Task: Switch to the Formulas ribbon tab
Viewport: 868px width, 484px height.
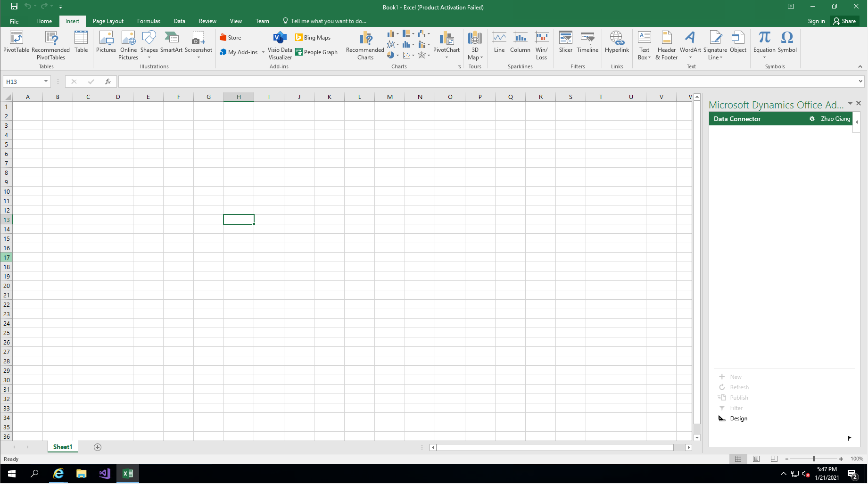Action: tap(149, 21)
